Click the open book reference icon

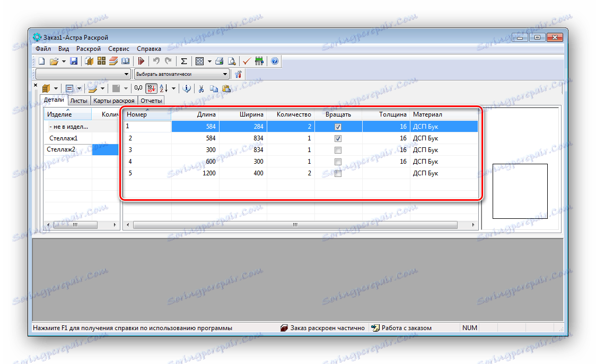pyautogui.click(x=126, y=61)
